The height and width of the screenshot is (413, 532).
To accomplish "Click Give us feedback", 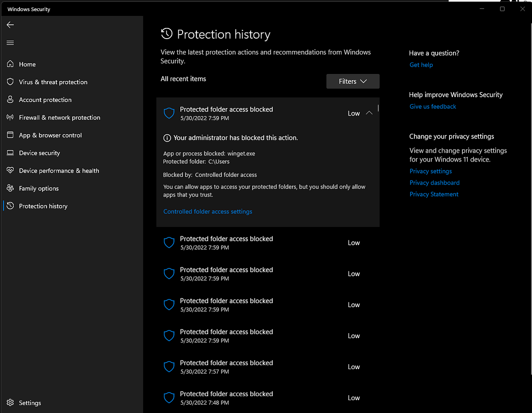I will pyautogui.click(x=432, y=106).
